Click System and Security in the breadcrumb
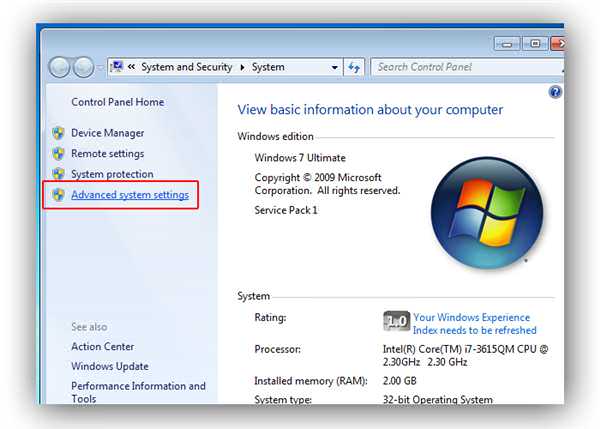The height and width of the screenshot is (429, 600). tap(187, 67)
